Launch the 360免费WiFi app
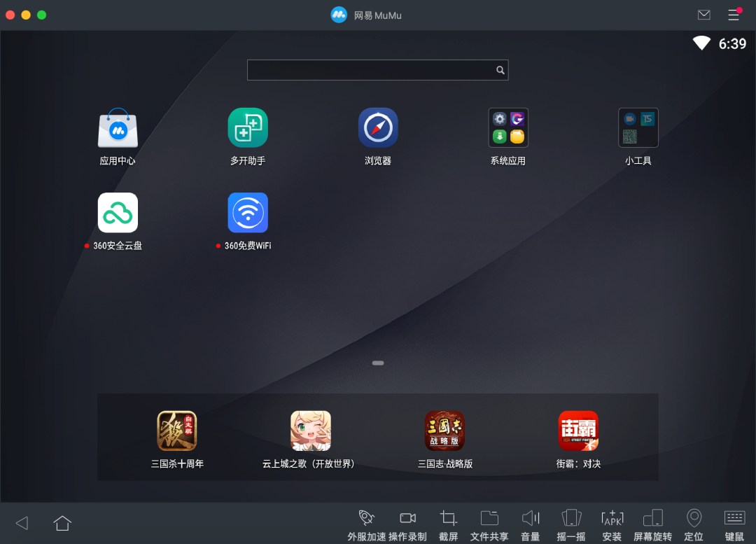The width and height of the screenshot is (756, 544). 248,213
